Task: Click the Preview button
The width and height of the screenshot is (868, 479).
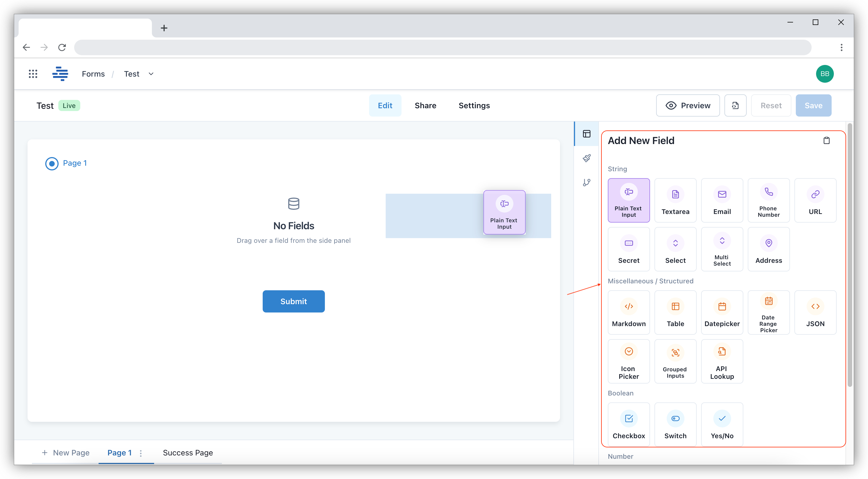Action: point(688,105)
